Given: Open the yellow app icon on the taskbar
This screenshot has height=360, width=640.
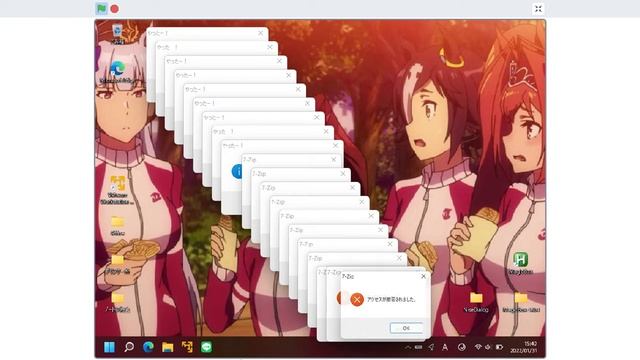Looking at the screenshot, I should 187,347.
